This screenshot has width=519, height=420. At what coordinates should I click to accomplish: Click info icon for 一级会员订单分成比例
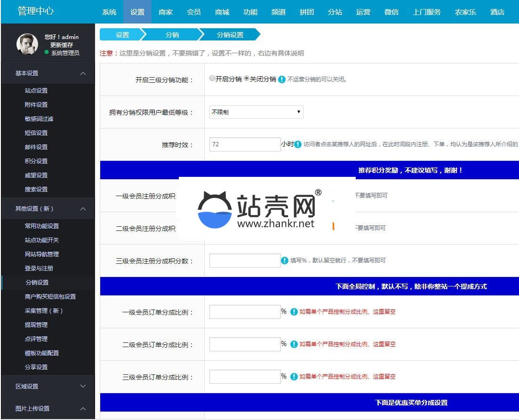(294, 312)
